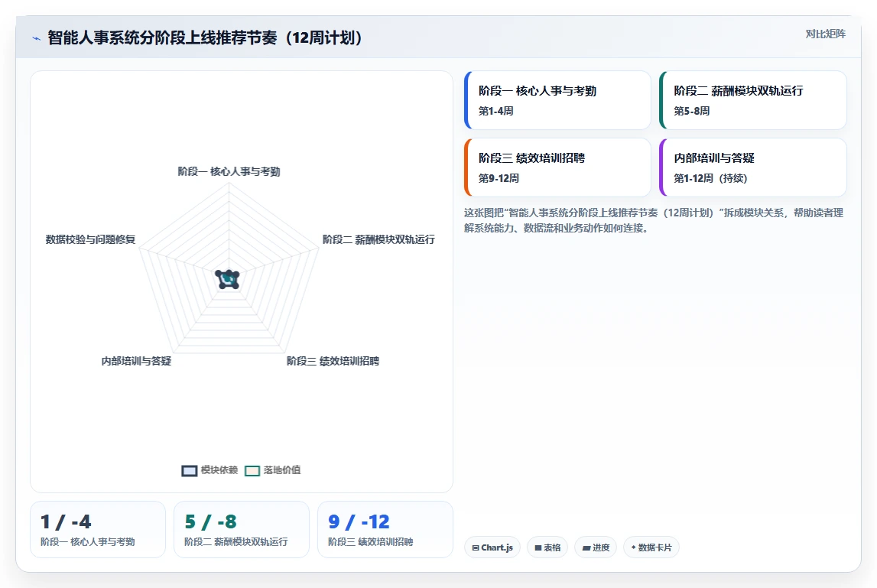The width and height of the screenshot is (877, 588).
Task: Click radar axis label 阶段二 薪酬模块双轨运行
Action: (x=378, y=239)
